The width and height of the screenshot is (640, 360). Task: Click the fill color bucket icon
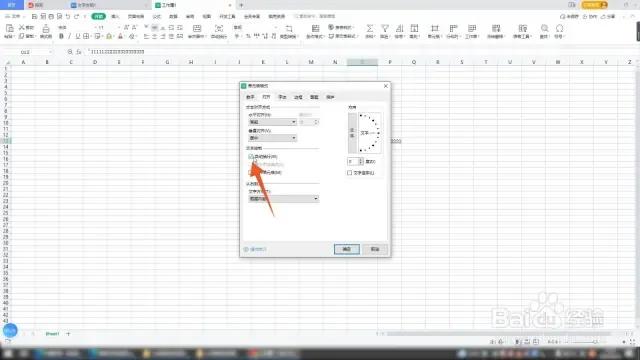click(109, 36)
